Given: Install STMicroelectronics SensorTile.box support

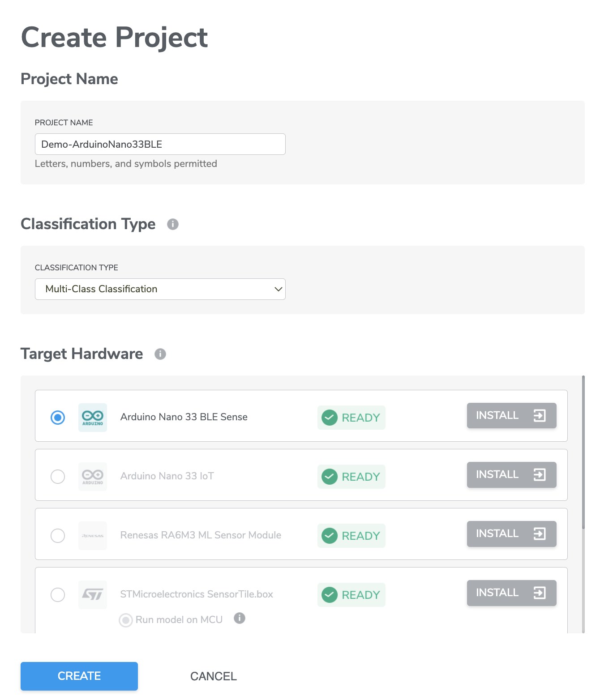Looking at the screenshot, I should pyautogui.click(x=512, y=593).
